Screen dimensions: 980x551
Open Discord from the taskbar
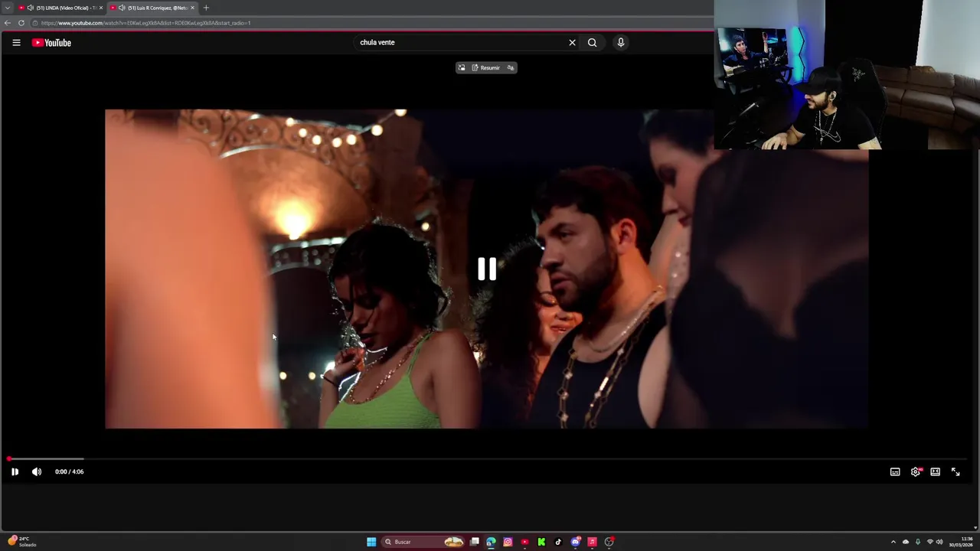576,542
